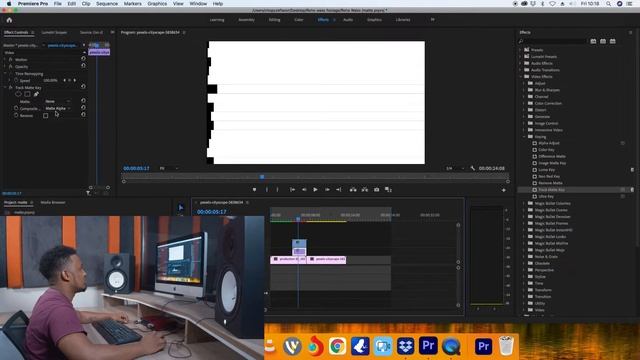Click the Lift button in Program monitor

pos(353,190)
